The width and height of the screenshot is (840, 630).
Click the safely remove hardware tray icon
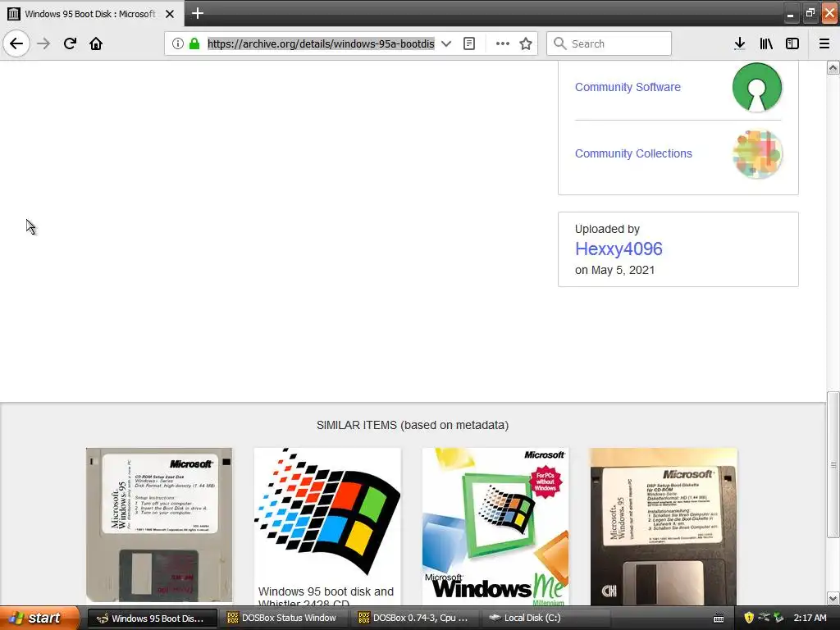[x=778, y=618]
